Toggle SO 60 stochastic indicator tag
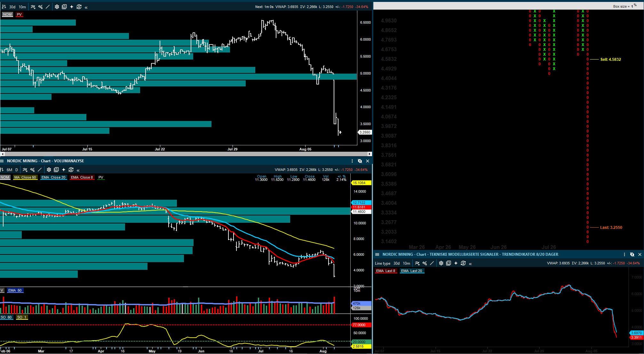 [6, 317]
